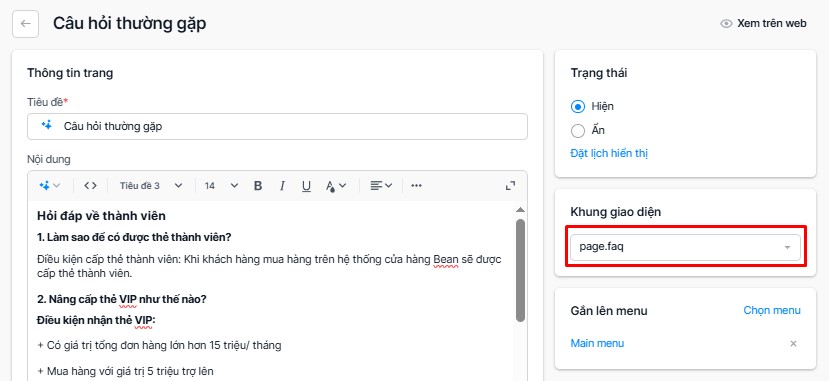Viewport: 829px width, 381px height.
Task: Open the text color picker
Action: click(335, 185)
